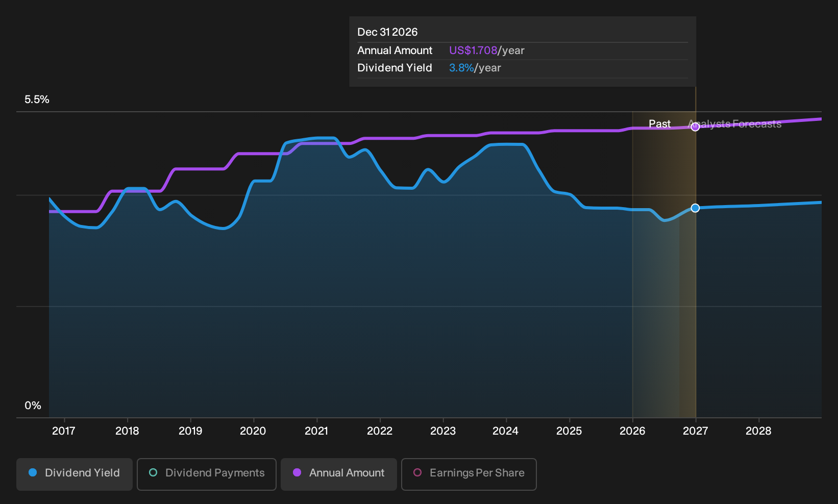The width and height of the screenshot is (838, 504).
Task: Click the blue Dividend Yield data point marker
Action: 695,208
